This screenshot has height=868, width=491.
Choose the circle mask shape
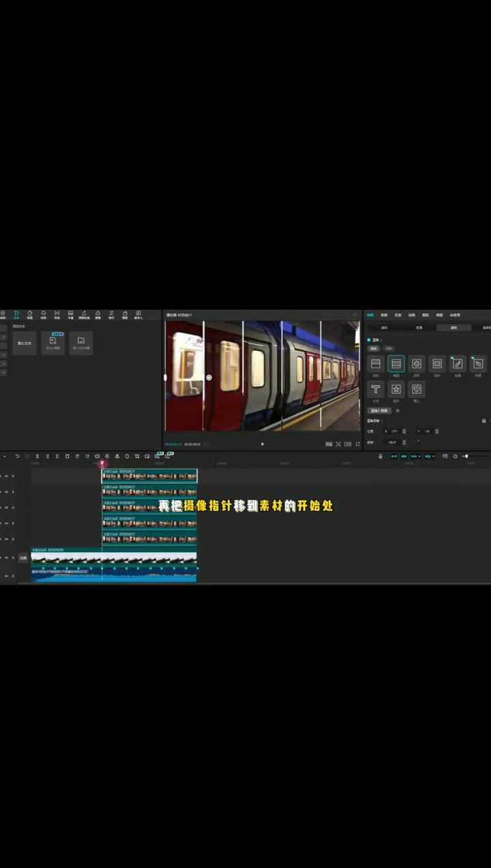[417, 364]
